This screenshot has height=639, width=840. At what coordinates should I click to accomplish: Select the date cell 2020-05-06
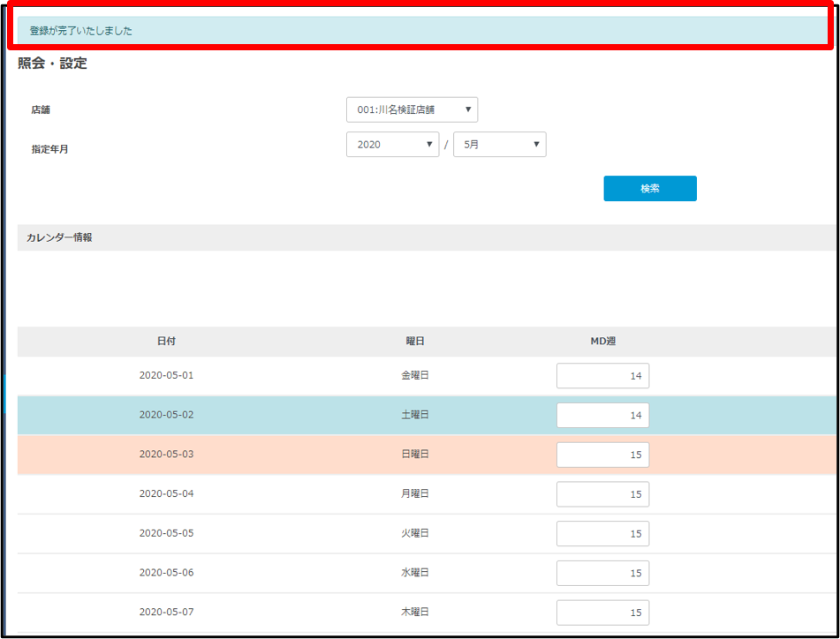point(166,573)
